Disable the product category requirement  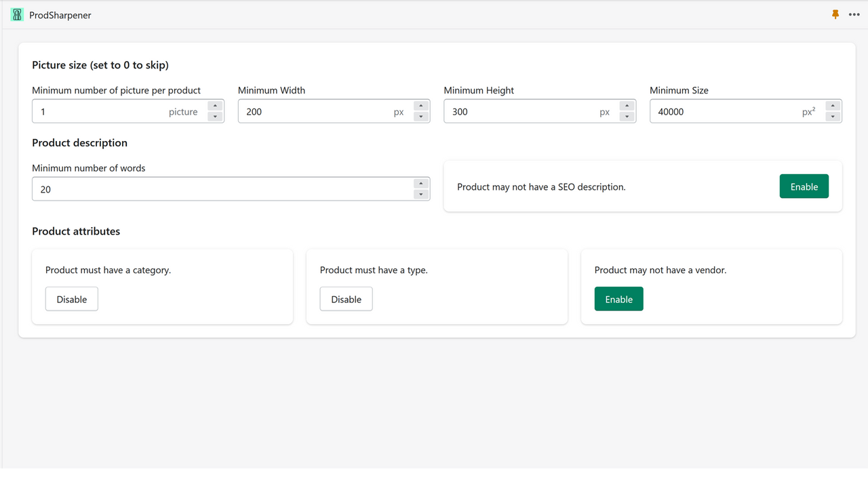click(72, 299)
